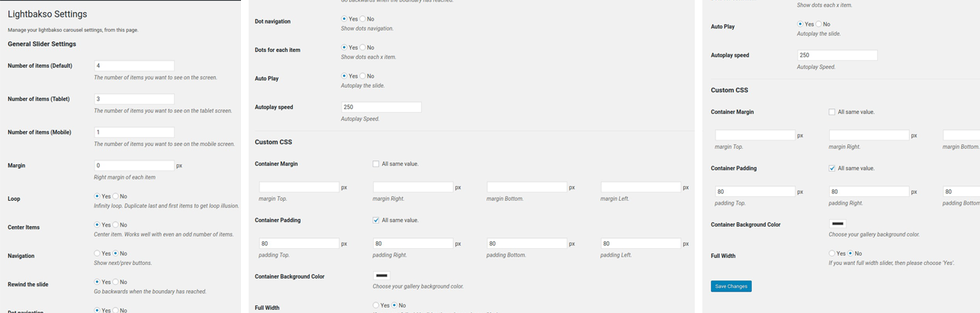The width and height of the screenshot is (980, 313).
Task: Choose Yes for Dots for each item
Action: pyautogui.click(x=344, y=47)
